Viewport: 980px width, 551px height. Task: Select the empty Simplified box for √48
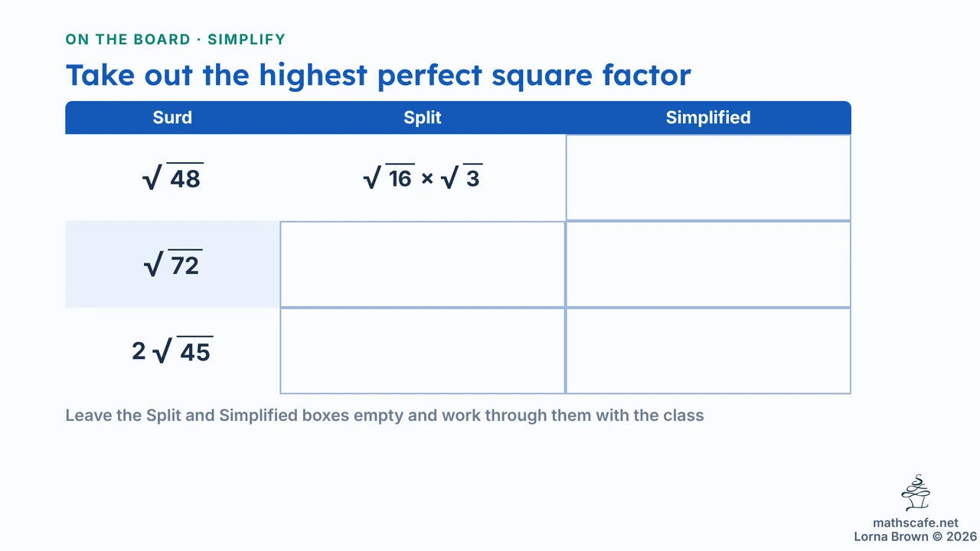click(x=708, y=178)
